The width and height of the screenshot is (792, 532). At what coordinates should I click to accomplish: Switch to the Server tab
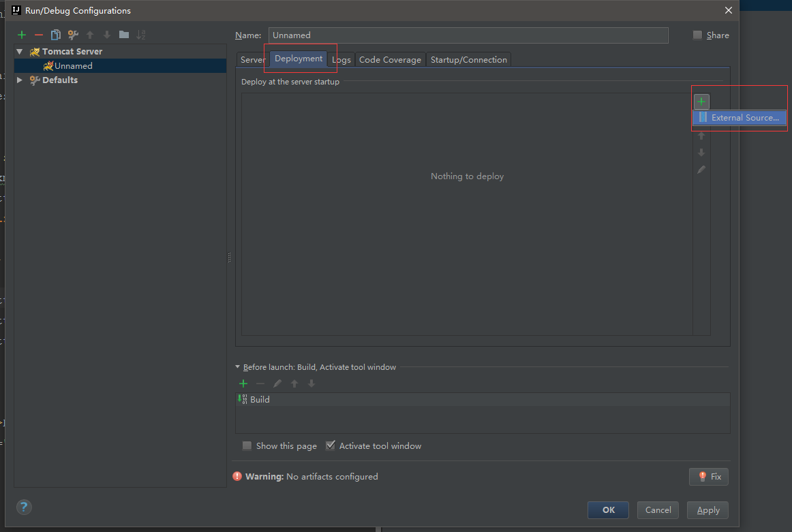point(253,59)
